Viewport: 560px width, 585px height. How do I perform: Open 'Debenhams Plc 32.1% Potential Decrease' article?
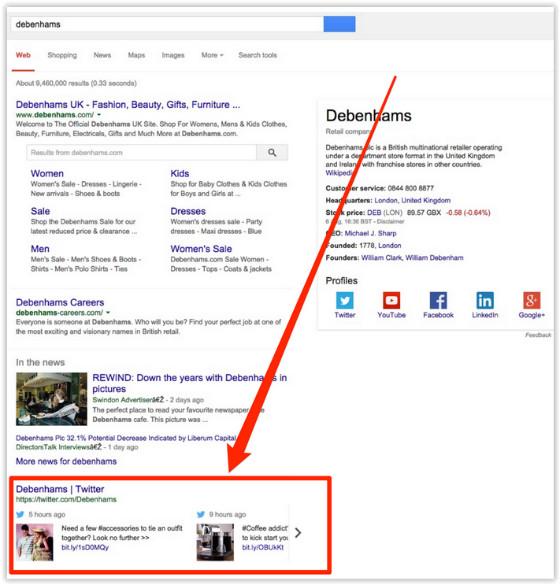tap(126, 438)
